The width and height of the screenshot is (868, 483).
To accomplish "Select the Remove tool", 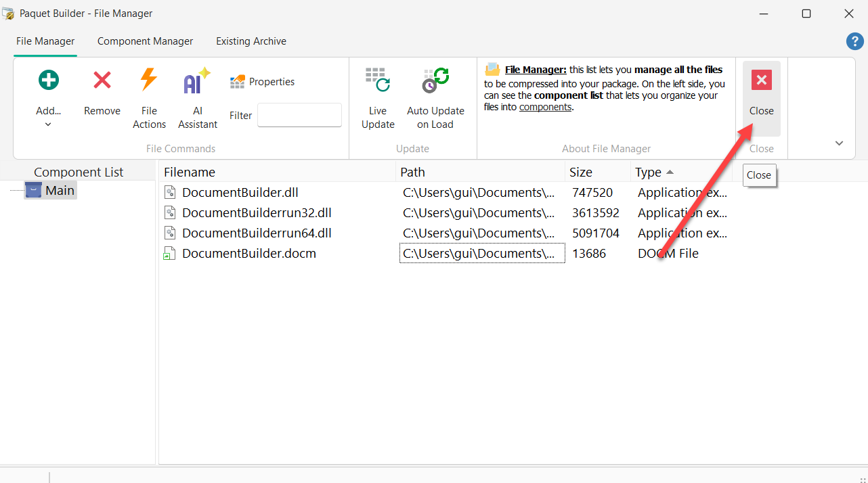I will (102, 95).
